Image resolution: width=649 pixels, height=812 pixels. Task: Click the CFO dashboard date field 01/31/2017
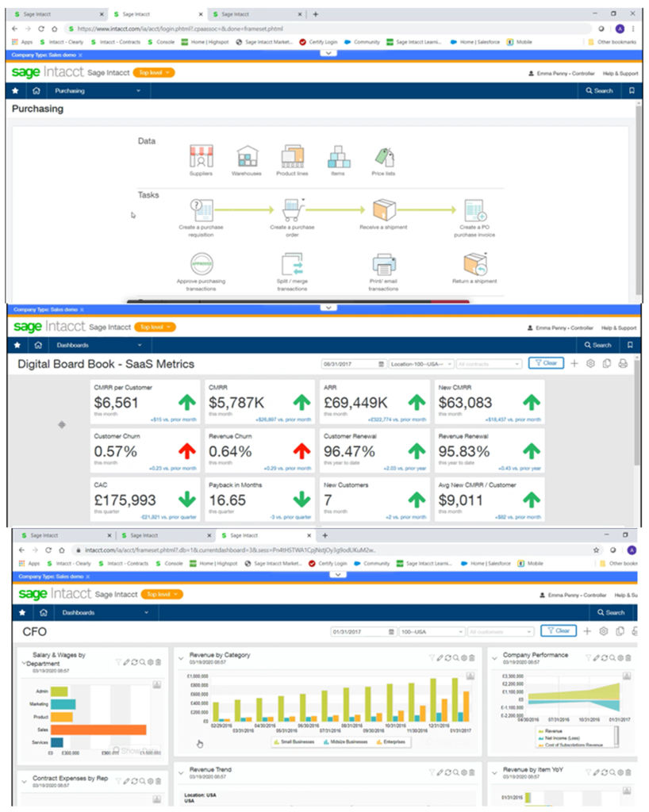point(363,632)
